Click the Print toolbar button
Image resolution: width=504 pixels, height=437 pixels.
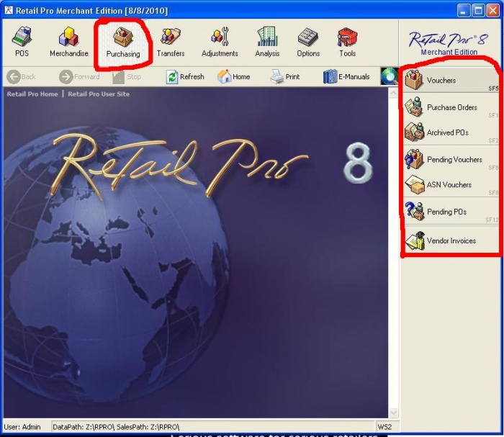(285, 77)
